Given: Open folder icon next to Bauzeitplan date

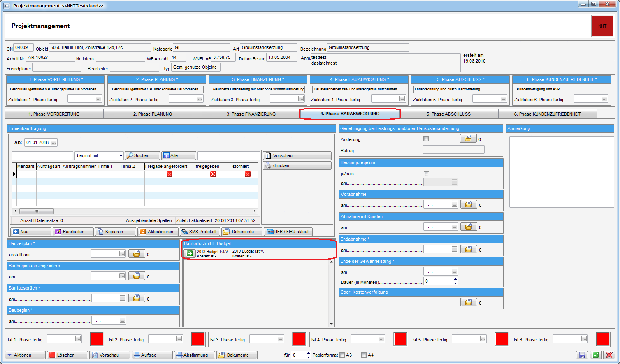Looking at the screenshot, I should coord(137,254).
